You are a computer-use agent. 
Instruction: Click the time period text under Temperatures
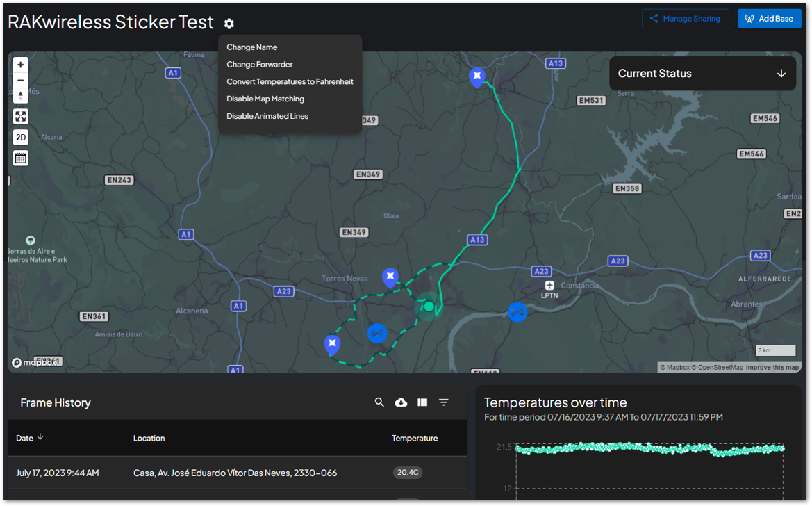click(x=604, y=417)
